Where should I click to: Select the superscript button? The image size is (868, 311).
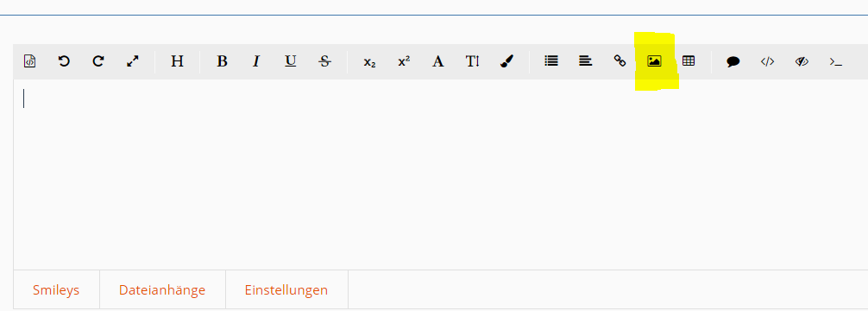pos(404,61)
